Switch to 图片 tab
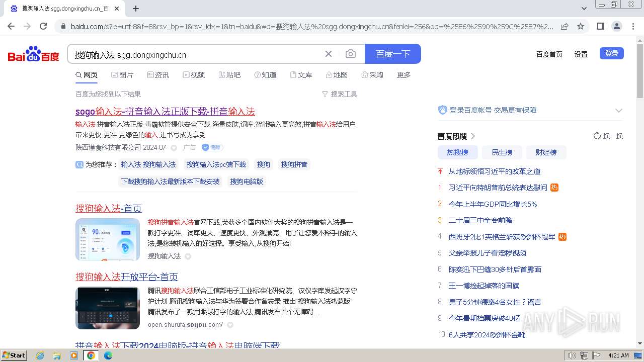 tap(122, 75)
